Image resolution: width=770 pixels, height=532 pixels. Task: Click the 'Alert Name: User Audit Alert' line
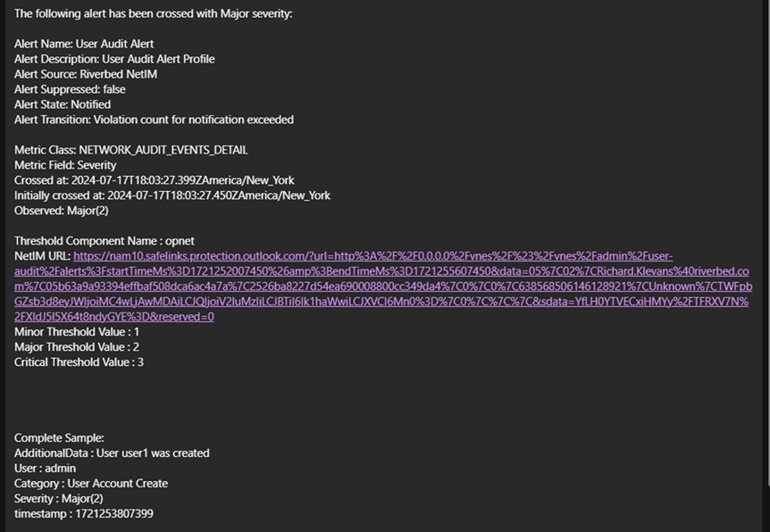coord(84,44)
